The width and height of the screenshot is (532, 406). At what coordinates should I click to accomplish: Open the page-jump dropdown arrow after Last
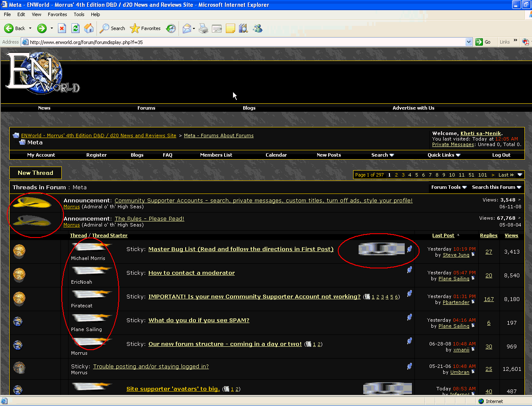pyautogui.click(x=520, y=175)
